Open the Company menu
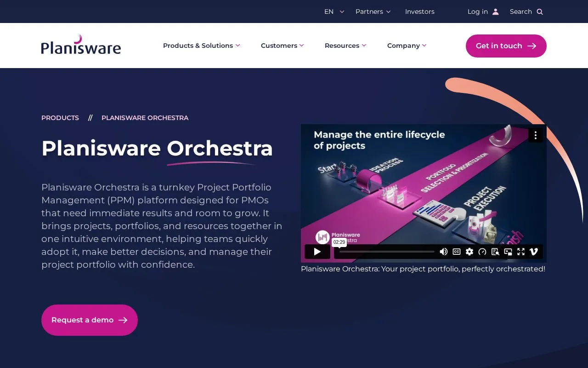The height and width of the screenshot is (368, 588). 407,46
